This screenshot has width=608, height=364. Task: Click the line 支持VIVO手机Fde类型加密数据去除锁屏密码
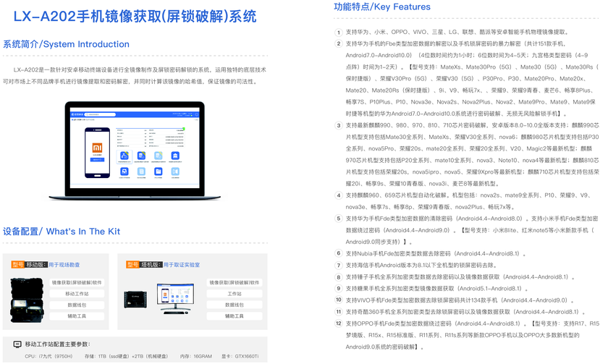[x=460, y=300]
